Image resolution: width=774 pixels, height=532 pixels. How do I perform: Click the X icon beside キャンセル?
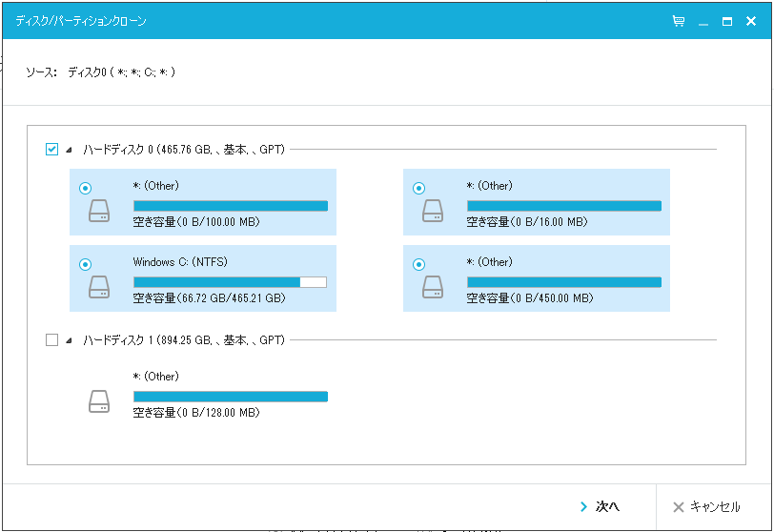tap(678, 506)
